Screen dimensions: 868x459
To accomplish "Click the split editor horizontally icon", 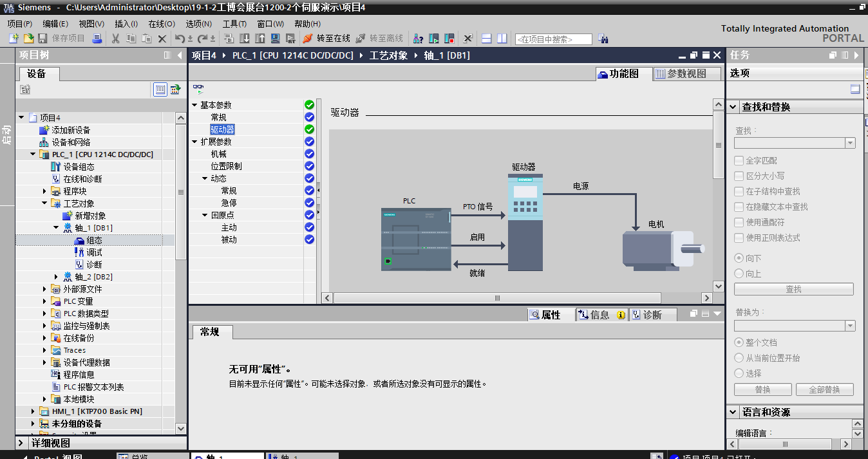I will pos(487,39).
